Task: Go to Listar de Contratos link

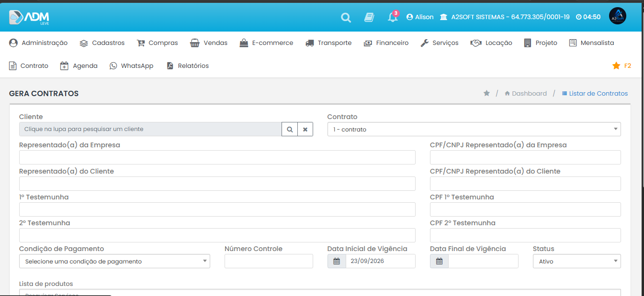Action: 595,93
